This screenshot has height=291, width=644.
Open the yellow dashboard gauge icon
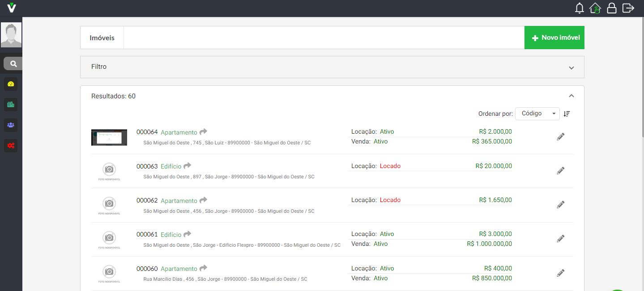click(x=11, y=84)
